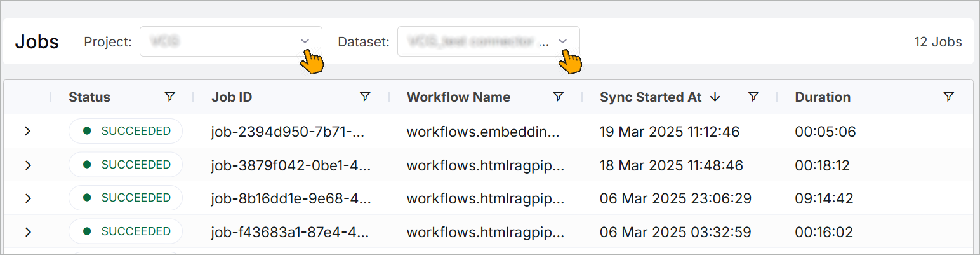Screen dimensions: 980x255
Task: Toggle sort arrow on Sync Started At
Action: 715,97
